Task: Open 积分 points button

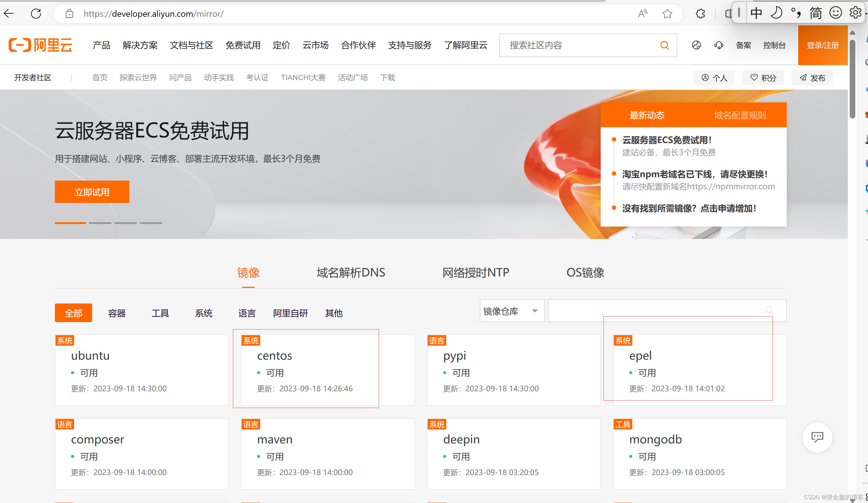Action: [763, 78]
